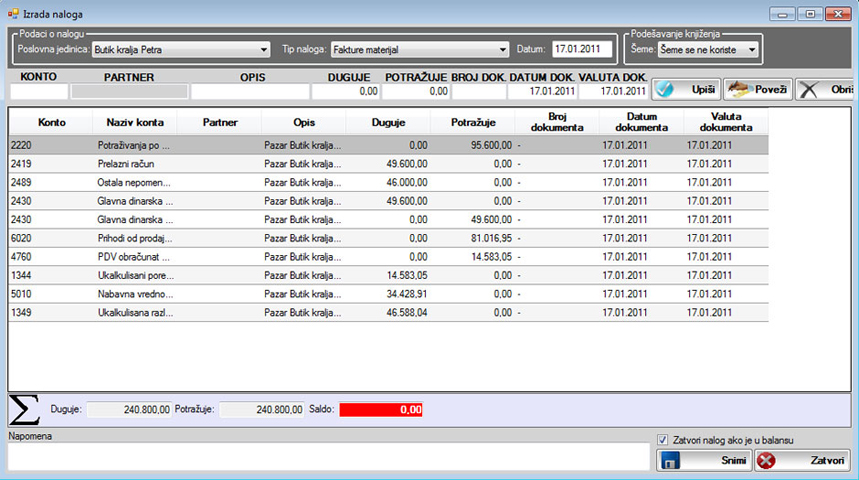Image resolution: width=859 pixels, height=480 pixels.
Task: Click the Zatvori button
Action: point(802,460)
